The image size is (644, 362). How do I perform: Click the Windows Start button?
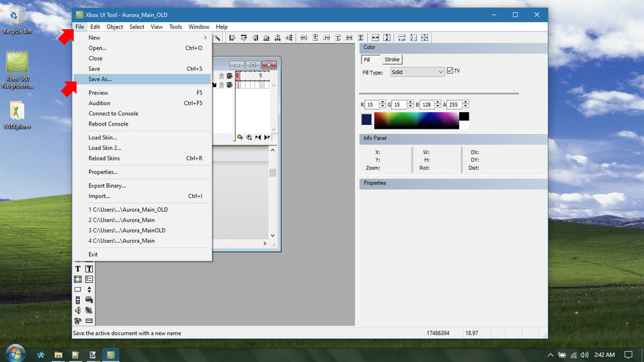point(15,354)
